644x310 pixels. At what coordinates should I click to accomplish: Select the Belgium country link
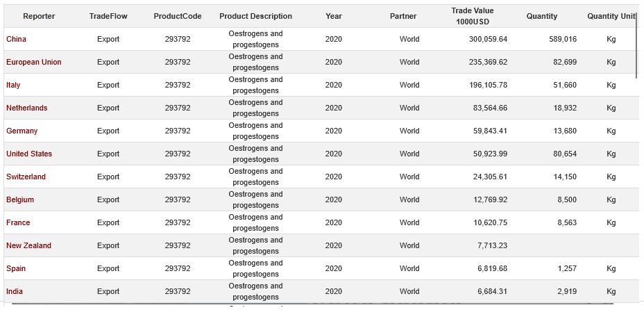(x=20, y=199)
